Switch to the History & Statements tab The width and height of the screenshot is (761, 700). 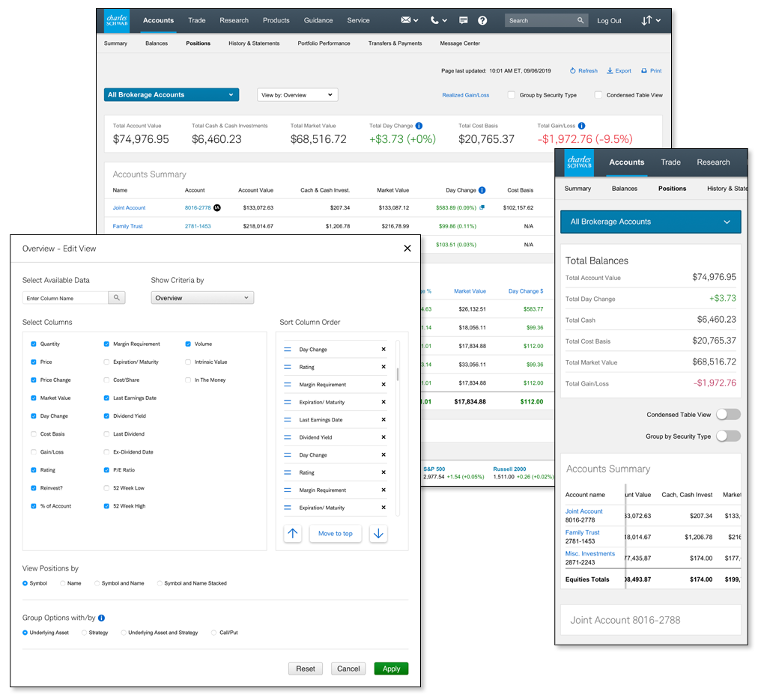pos(254,43)
